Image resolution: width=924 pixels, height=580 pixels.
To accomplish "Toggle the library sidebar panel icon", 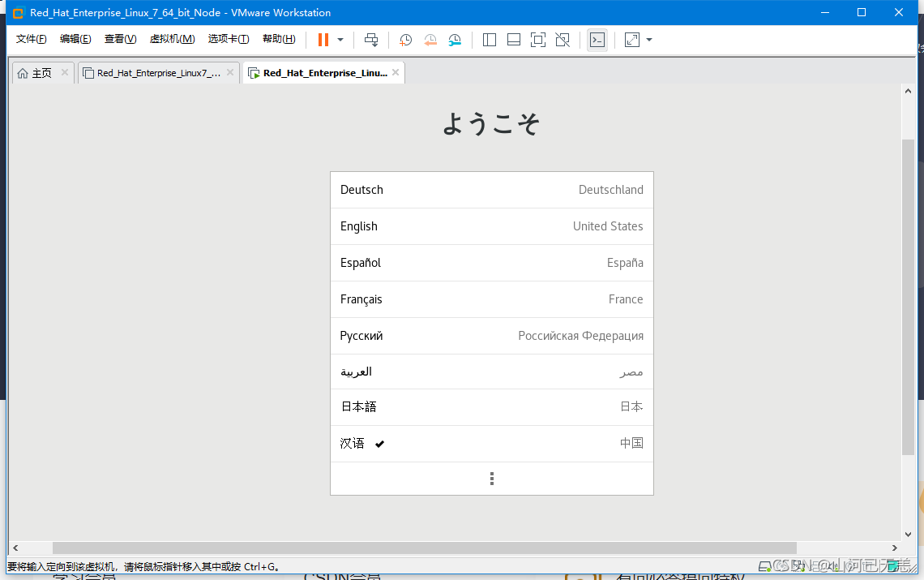I will 489,40.
